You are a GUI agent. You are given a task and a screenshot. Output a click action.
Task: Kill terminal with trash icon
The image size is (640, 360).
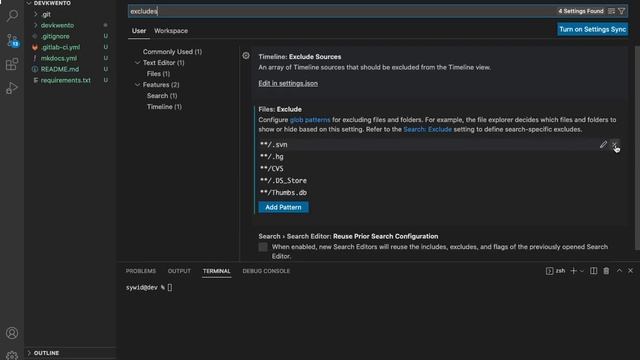point(606,271)
